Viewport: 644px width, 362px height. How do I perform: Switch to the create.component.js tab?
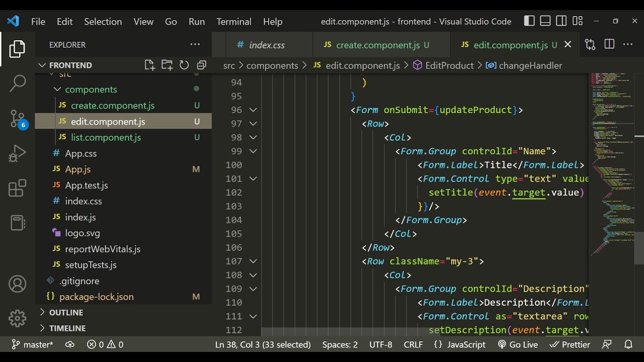pos(377,45)
